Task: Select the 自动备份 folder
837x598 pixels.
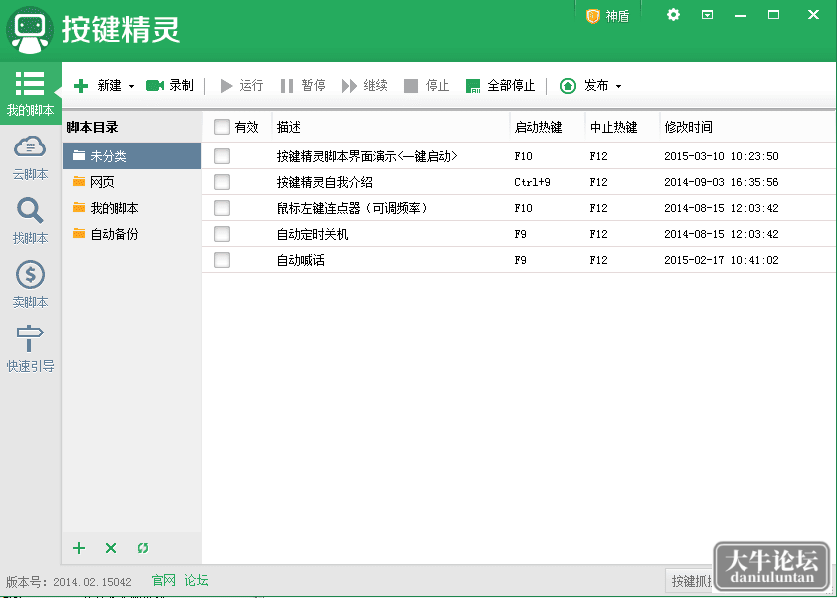Action: (132, 234)
